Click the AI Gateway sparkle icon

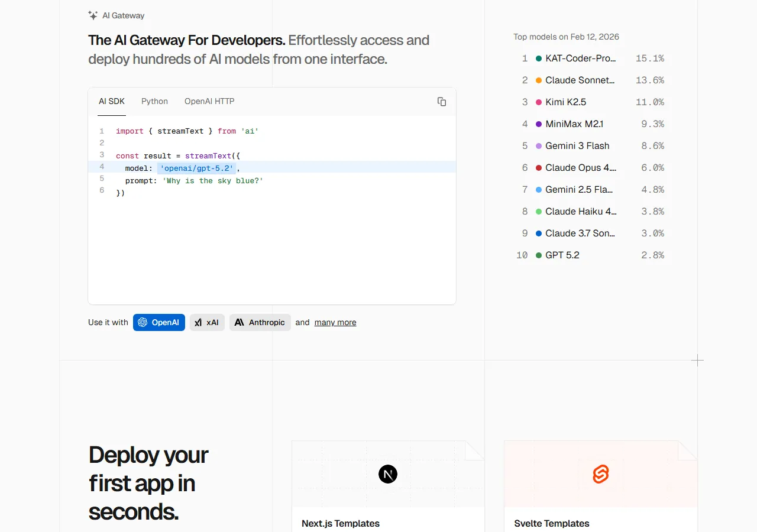93,15
